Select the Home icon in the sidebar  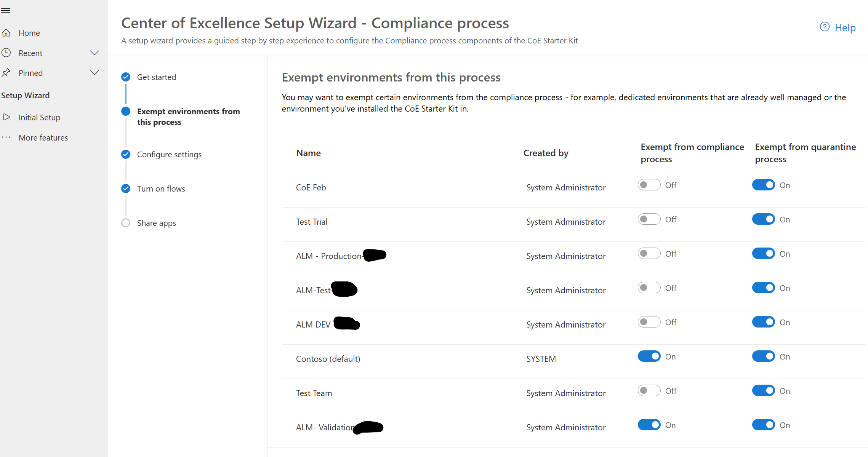(7, 32)
